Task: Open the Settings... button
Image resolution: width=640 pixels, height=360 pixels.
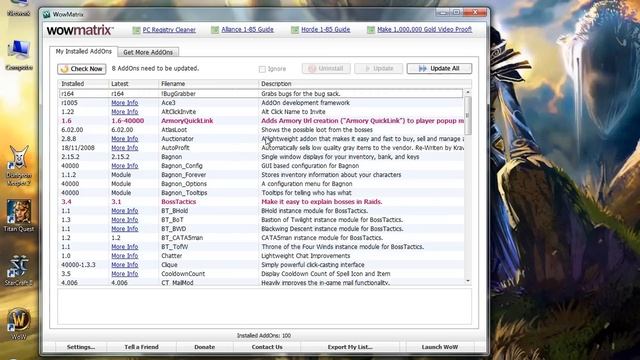Action: click(80, 347)
